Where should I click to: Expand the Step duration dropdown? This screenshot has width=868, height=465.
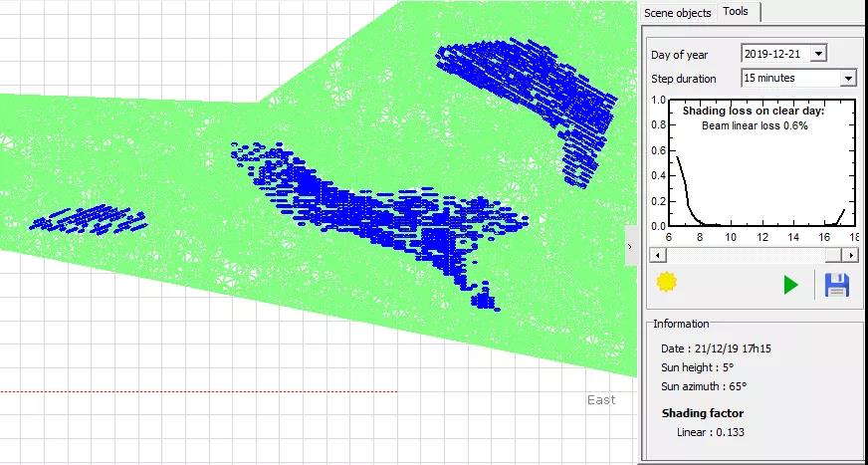848,78
